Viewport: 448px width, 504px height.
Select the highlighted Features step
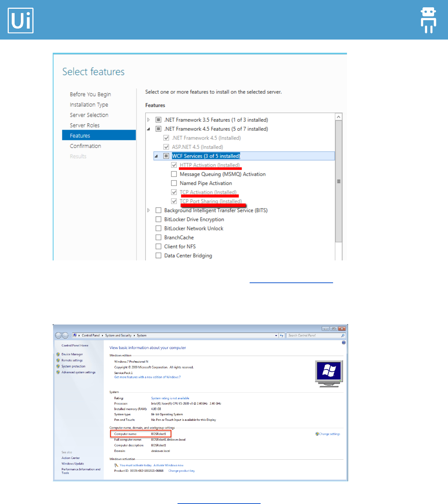tap(99, 136)
